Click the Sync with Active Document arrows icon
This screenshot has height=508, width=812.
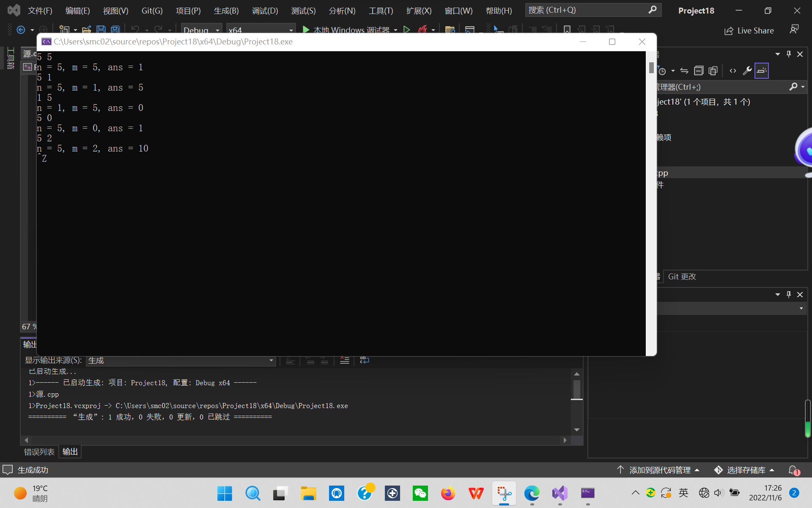pos(684,71)
